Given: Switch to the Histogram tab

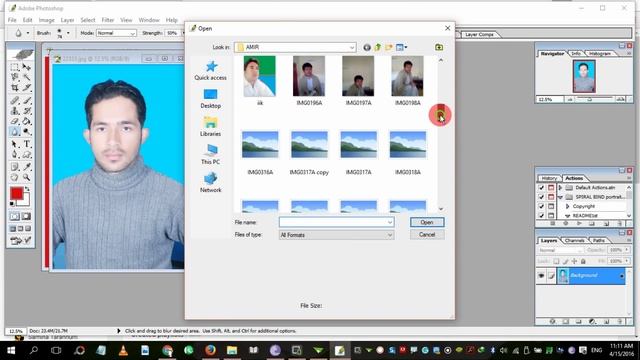Looking at the screenshot, I should [600, 53].
